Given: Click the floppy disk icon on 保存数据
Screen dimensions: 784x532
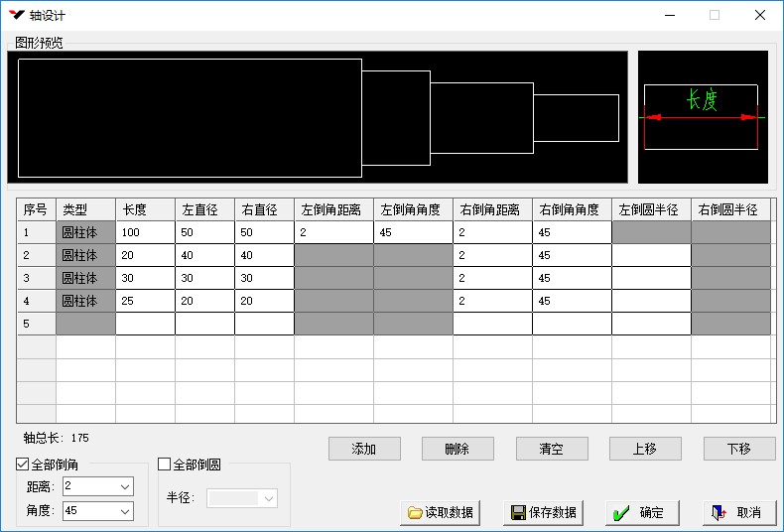Looking at the screenshot, I should click(x=518, y=512).
